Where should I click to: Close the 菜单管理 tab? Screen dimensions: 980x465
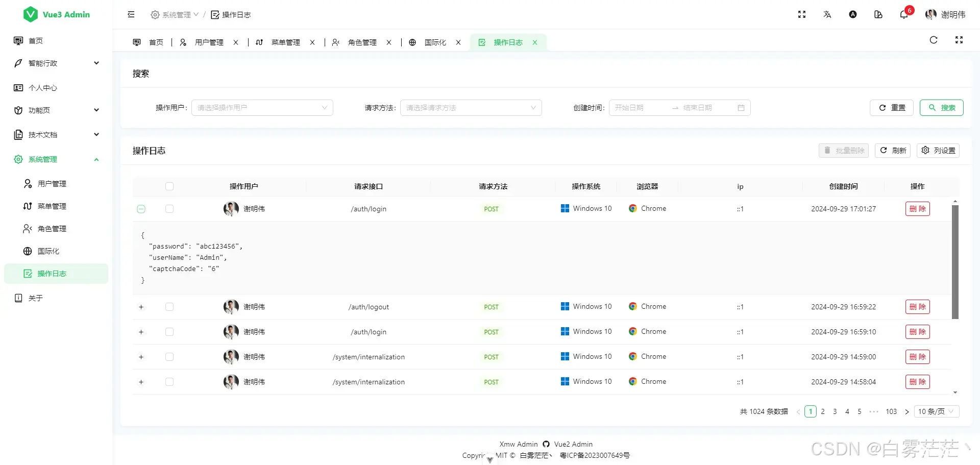[x=312, y=42]
